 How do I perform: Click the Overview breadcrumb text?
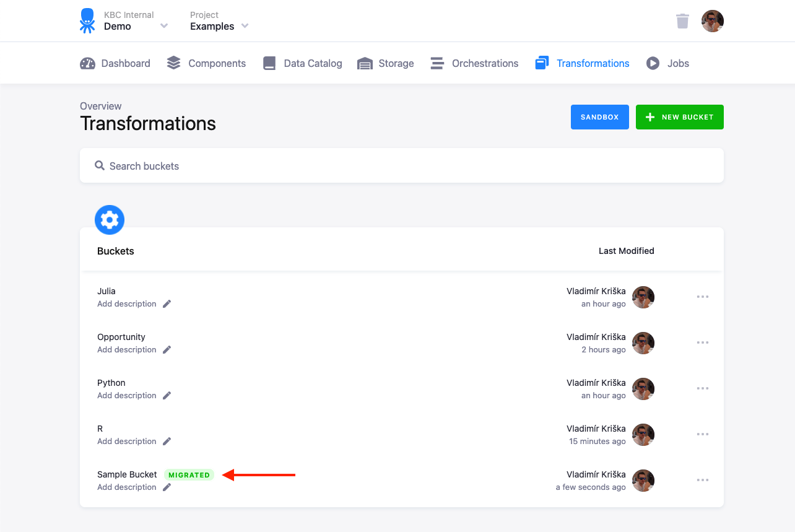click(101, 106)
